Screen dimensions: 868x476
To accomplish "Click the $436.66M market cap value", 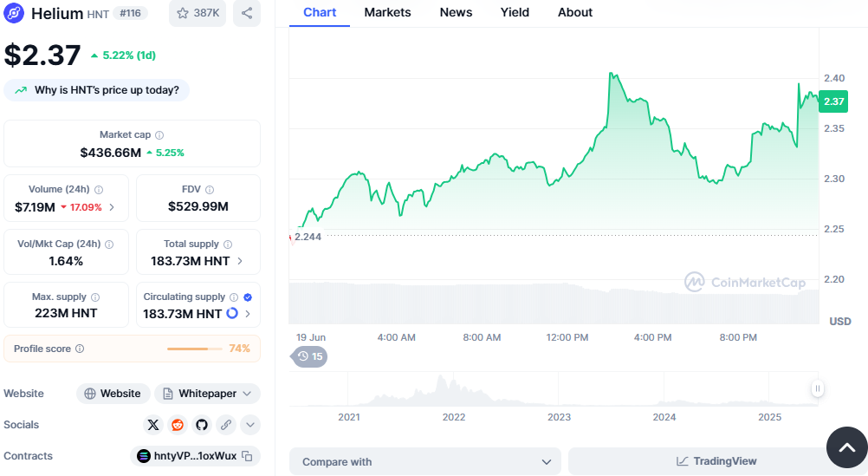I will [111, 153].
